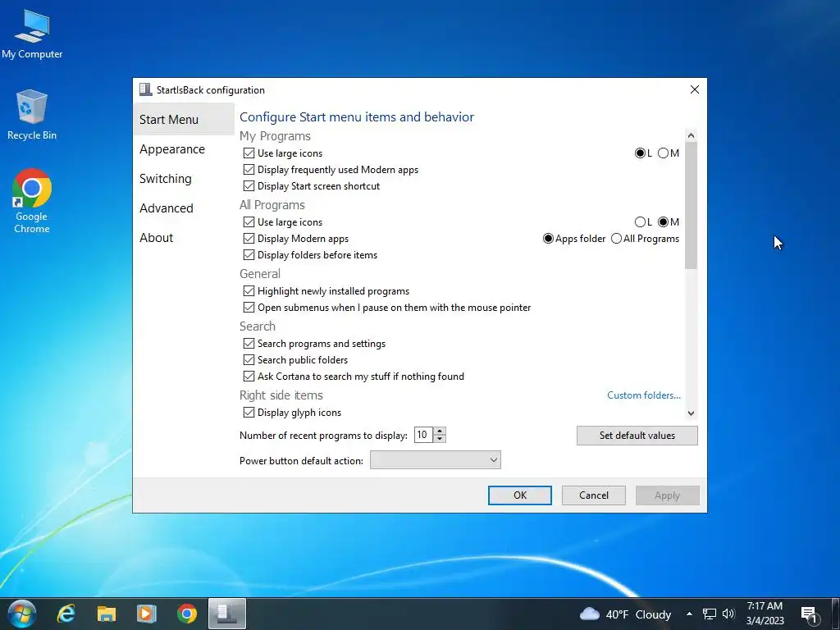Click the scrollbar up arrow

tap(691, 135)
